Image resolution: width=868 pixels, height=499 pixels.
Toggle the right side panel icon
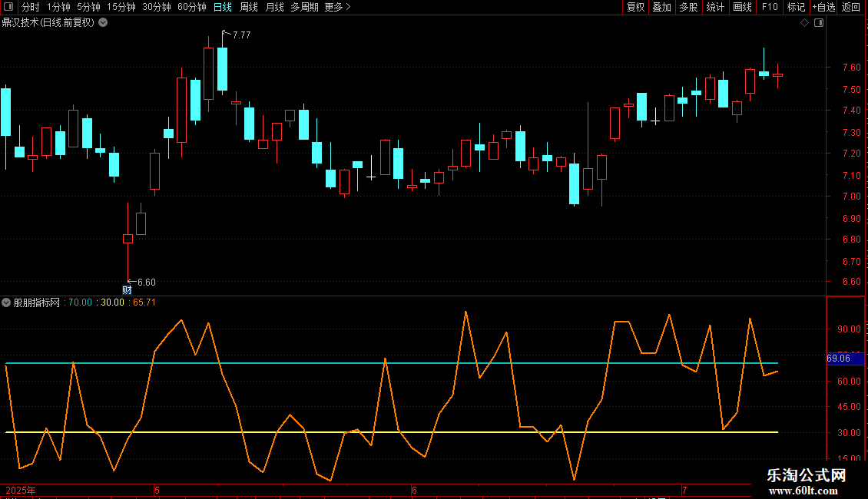819,23
